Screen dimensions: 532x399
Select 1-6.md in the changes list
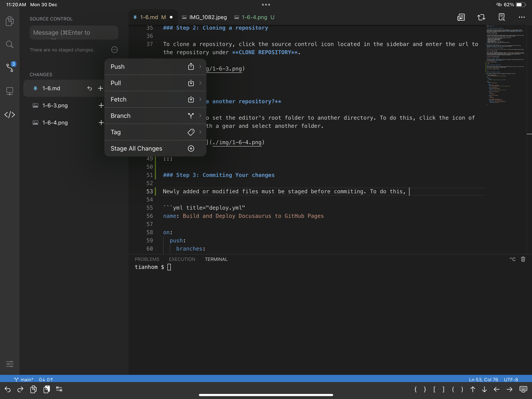(64, 88)
